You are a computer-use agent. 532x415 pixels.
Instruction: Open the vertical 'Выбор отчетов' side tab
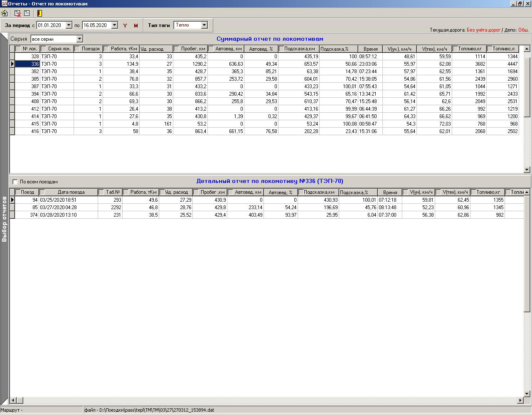tap(5, 219)
